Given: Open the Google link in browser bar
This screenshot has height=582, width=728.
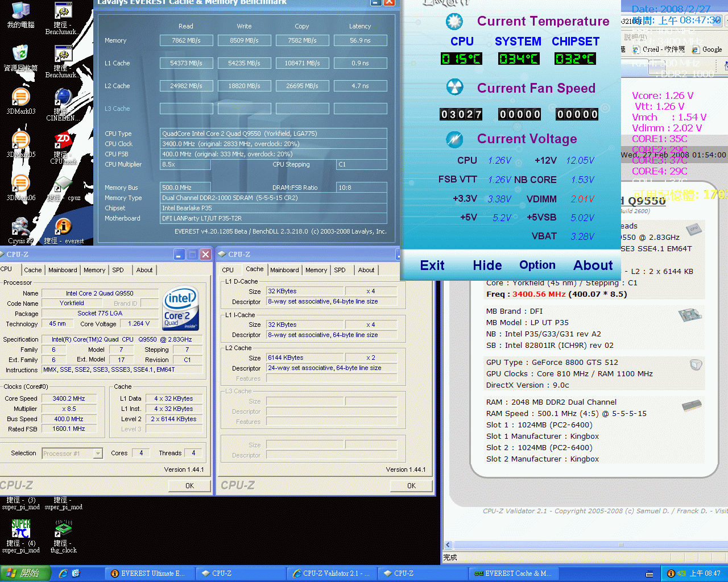Looking at the screenshot, I should (x=707, y=49).
